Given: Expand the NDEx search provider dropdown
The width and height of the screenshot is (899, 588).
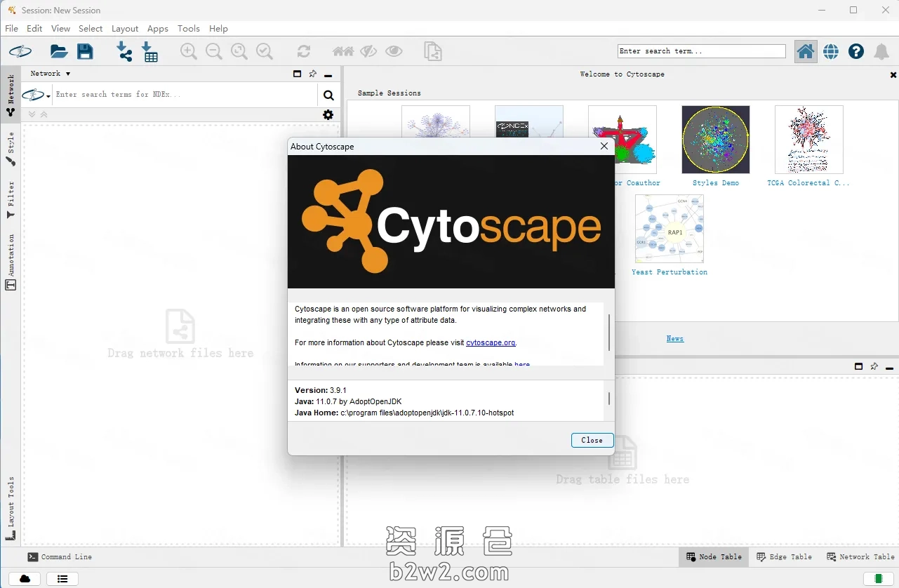Looking at the screenshot, I should coord(37,95).
